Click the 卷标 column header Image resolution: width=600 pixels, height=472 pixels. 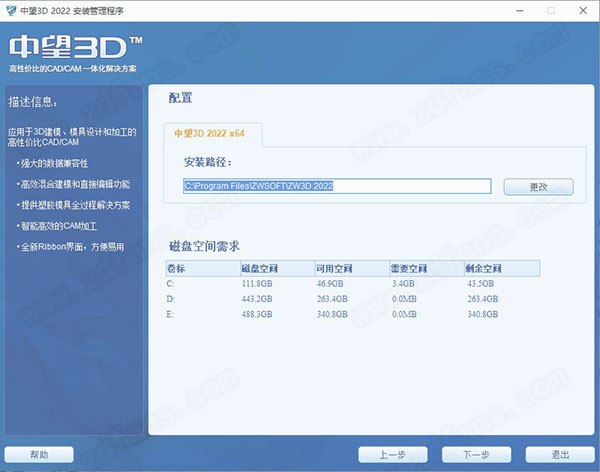pyautogui.click(x=203, y=268)
